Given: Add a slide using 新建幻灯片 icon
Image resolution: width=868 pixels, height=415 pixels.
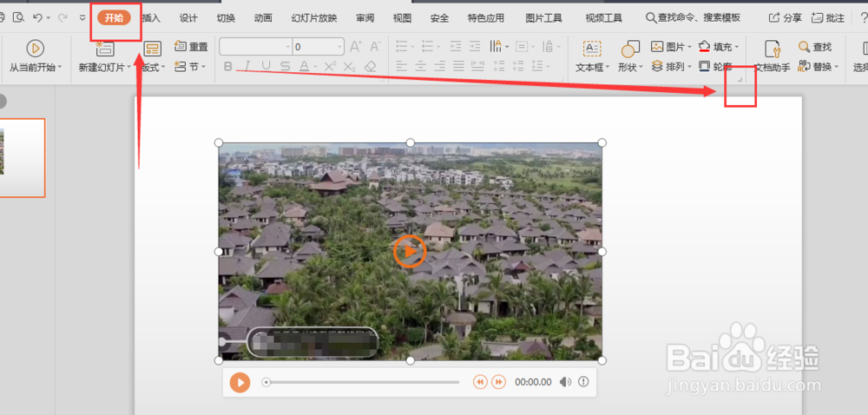Looking at the screenshot, I should click(105, 49).
